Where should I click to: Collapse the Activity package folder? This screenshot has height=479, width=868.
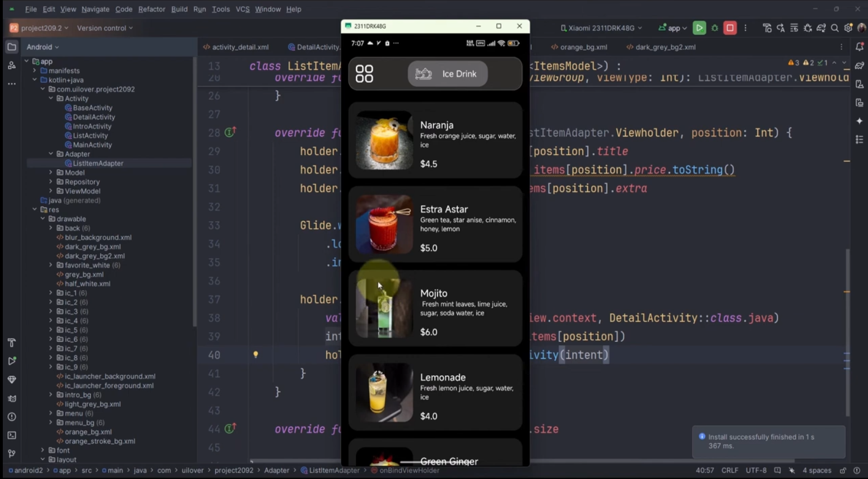point(51,99)
